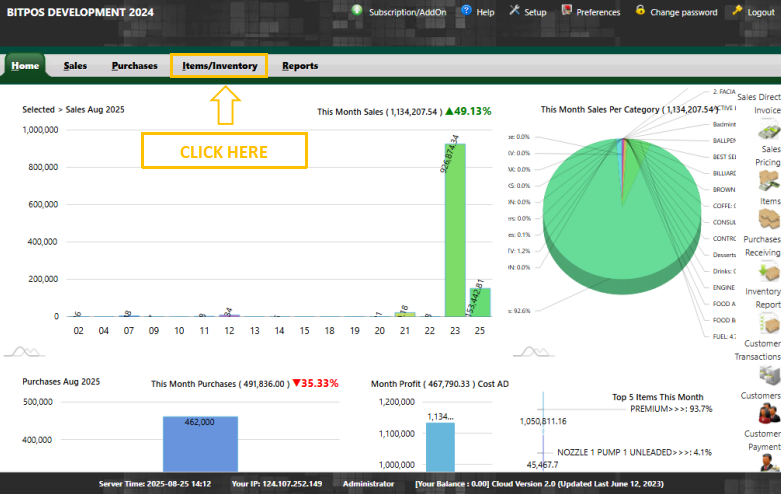
Task: Open the Inventory Report shortcut icon
Action: [768, 323]
